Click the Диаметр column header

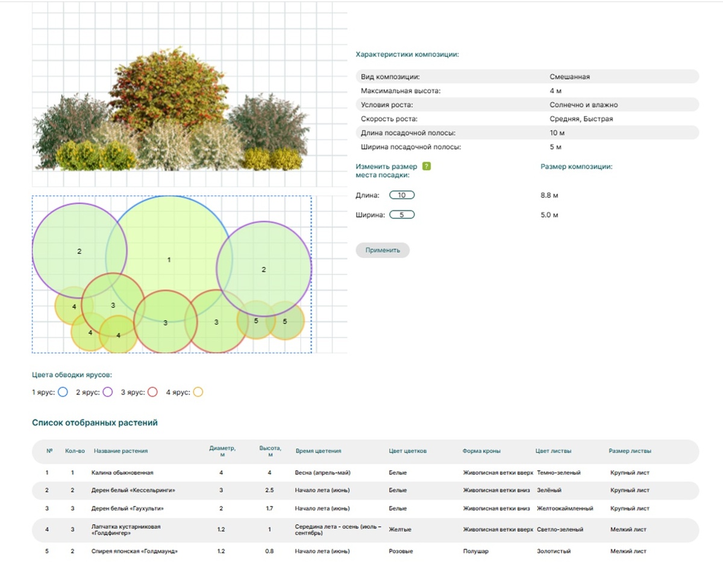[x=222, y=451]
